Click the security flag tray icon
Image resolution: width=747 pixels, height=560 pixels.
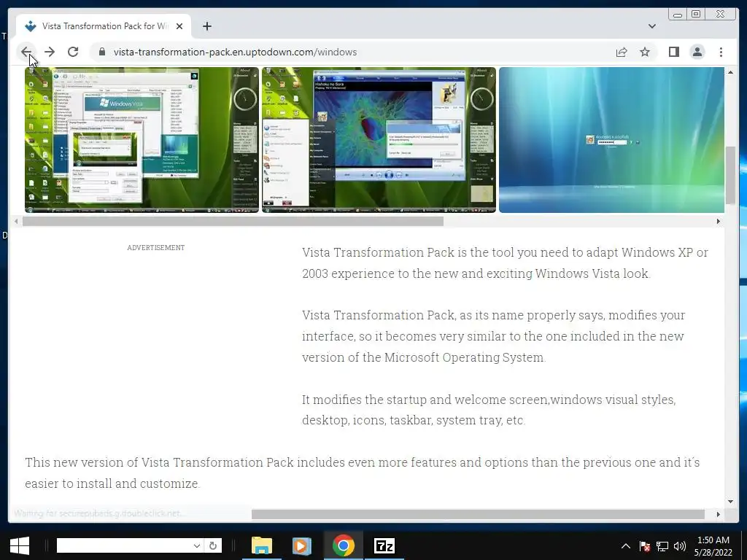point(645,546)
